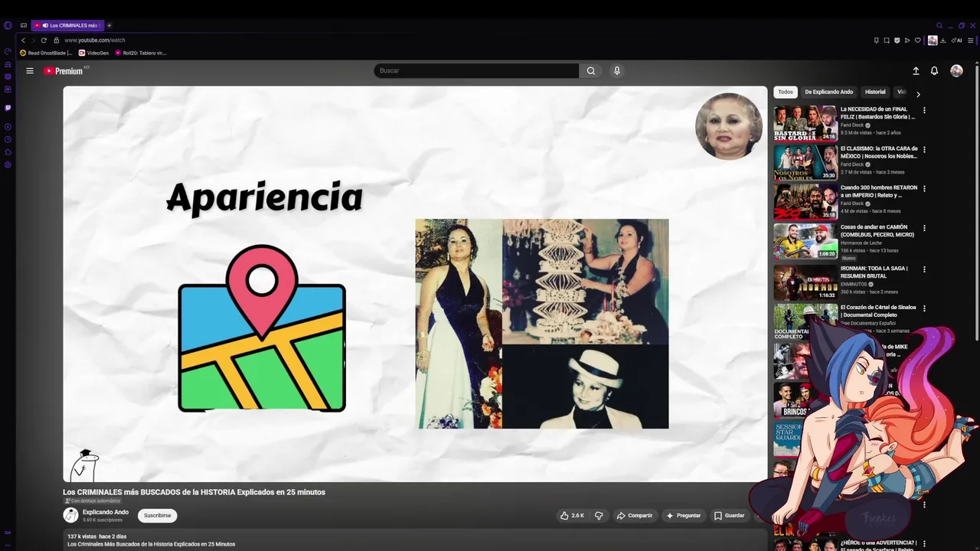Open La NECESIDAD de un FINAL FELIZ thumbnail
Screen dimensions: 980x551
coord(805,123)
